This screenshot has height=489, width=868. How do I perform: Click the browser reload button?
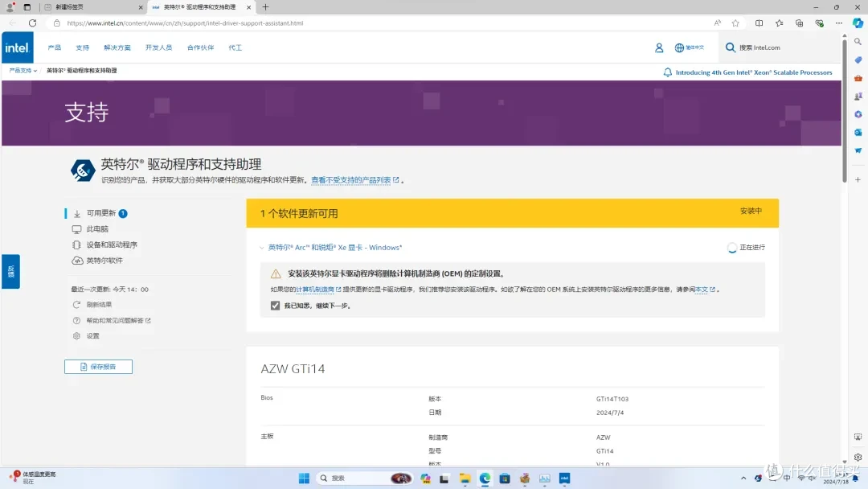pyautogui.click(x=33, y=23)
